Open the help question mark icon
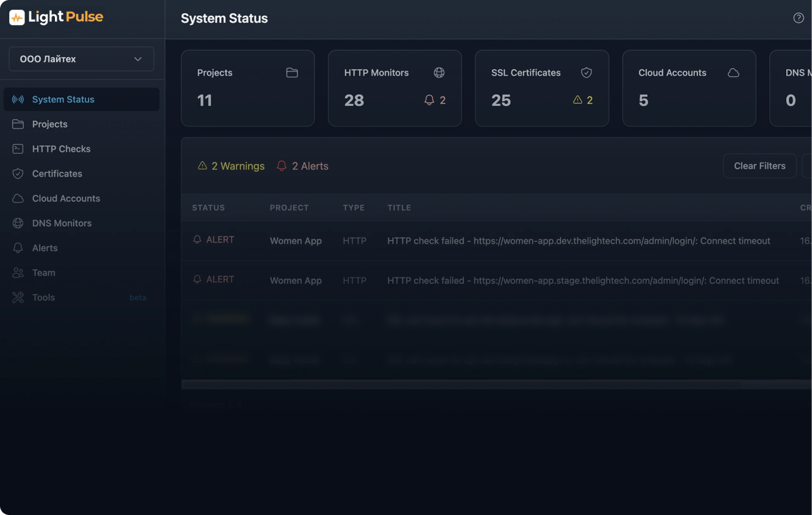Viewport: 812px width, 515px height. pyautogui.click(x=798, y=18)
